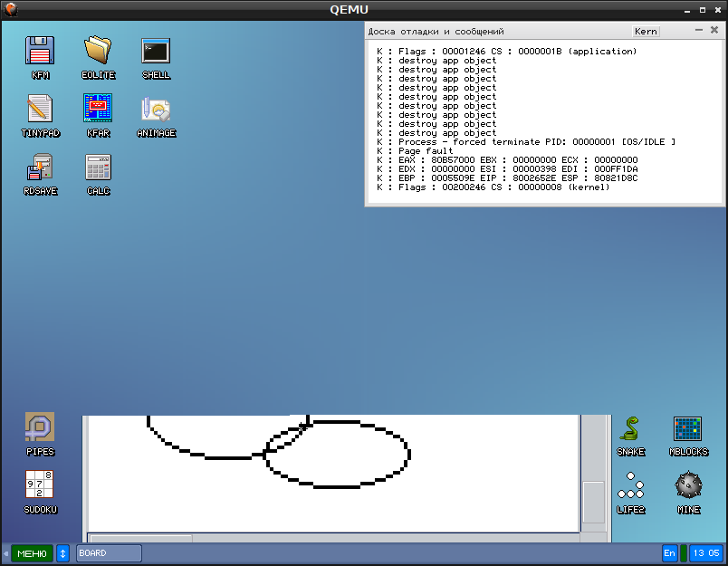
Task: Launch the SUDOKU game icon
Action: [x=40, y=485]
